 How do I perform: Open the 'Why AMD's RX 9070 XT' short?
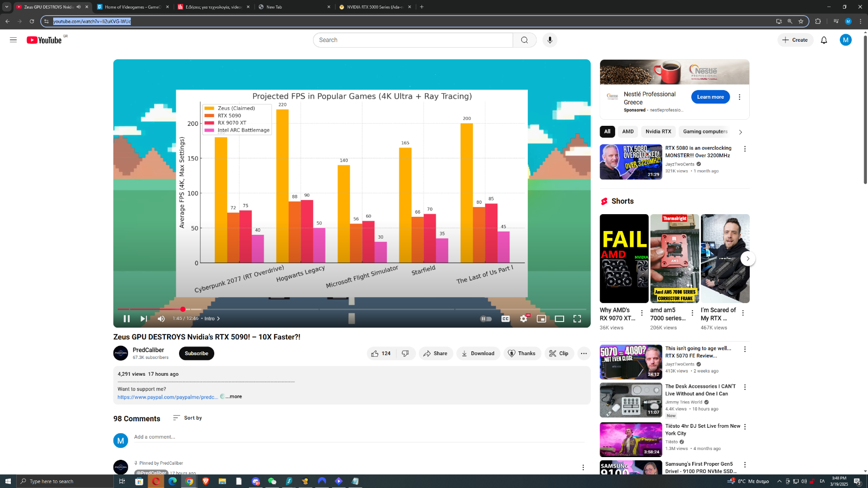(624, 259)
